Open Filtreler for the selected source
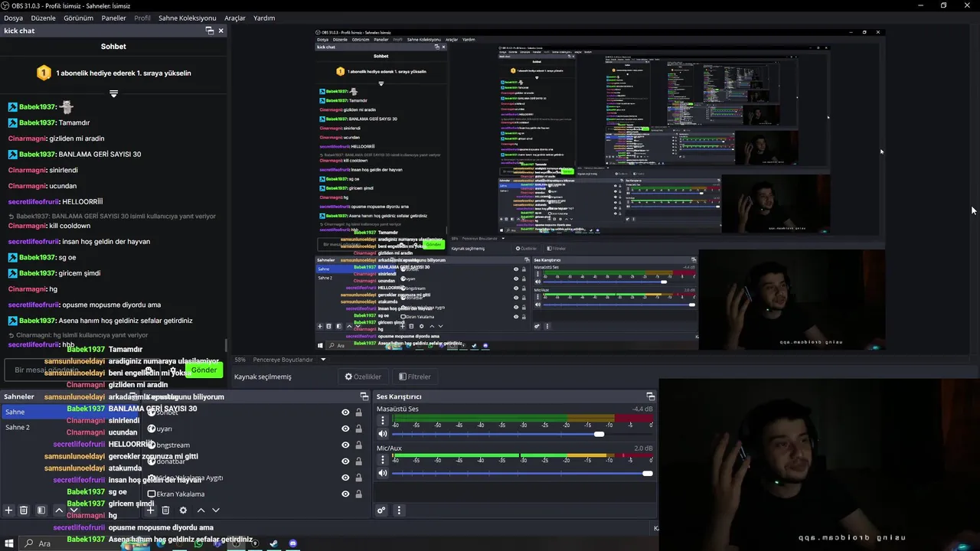This screenshot has height=551, width=980. pyautogui.click(x=414, y=377)
